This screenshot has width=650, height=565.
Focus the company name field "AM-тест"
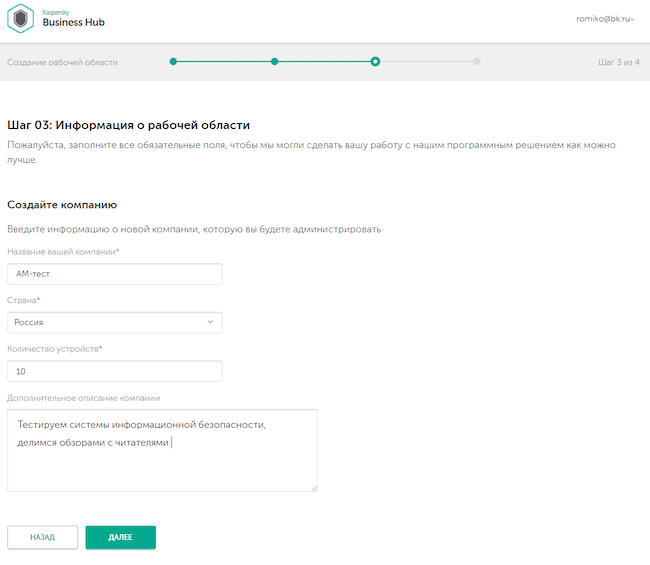pos(114,274)
